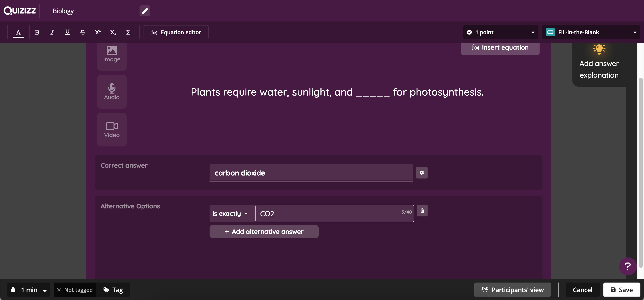The image size is (644, 300).
Task: Open Participants' view
Action: tap(512, 289)
